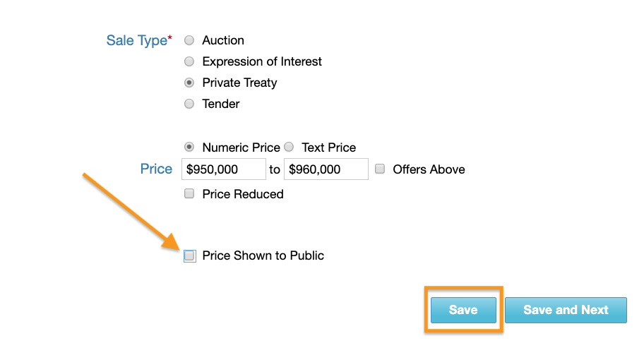Tick the Price Reduced checkbox
The width and height of the screenshot is (644, 355).
(189, 194)
